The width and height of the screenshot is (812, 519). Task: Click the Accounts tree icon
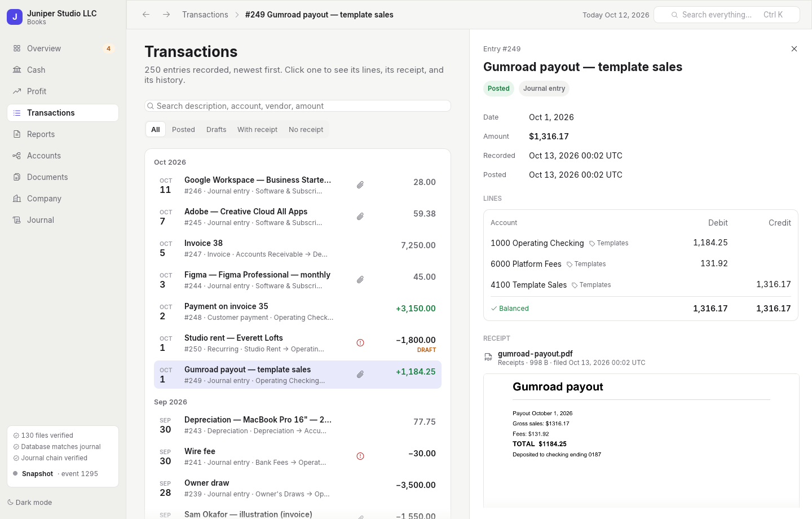point(17,156)
